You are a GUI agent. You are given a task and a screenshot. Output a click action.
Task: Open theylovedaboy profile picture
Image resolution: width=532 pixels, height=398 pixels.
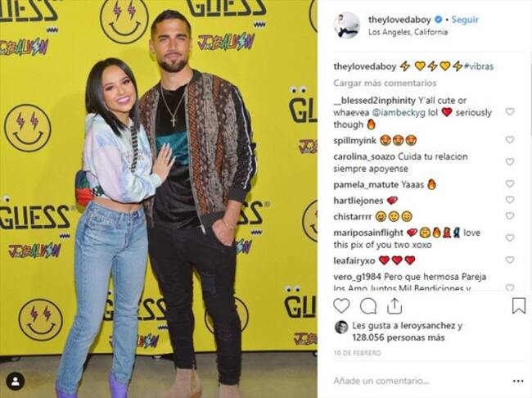pos(347,25)
